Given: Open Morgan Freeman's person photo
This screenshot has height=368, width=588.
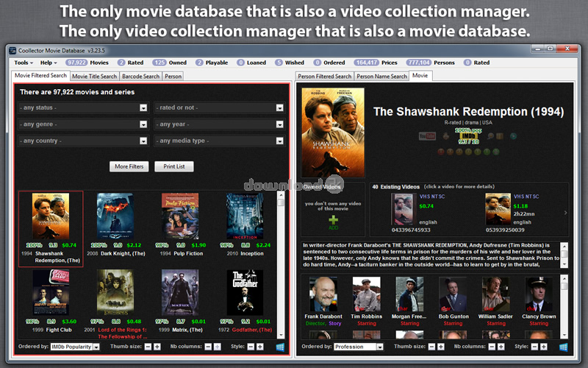Looking at the screenshot, I should [409, 294].
